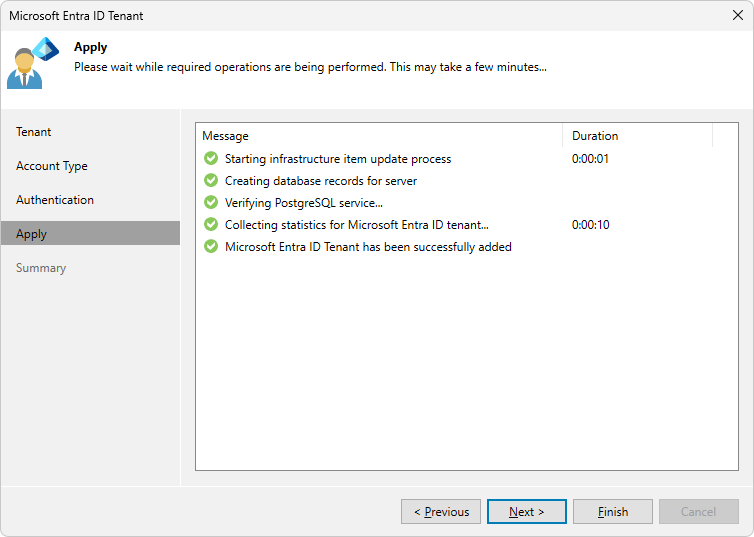Click the Finish button
Image resolution: width=754 pixels, height=537 pixels.
tap(613, 512)
